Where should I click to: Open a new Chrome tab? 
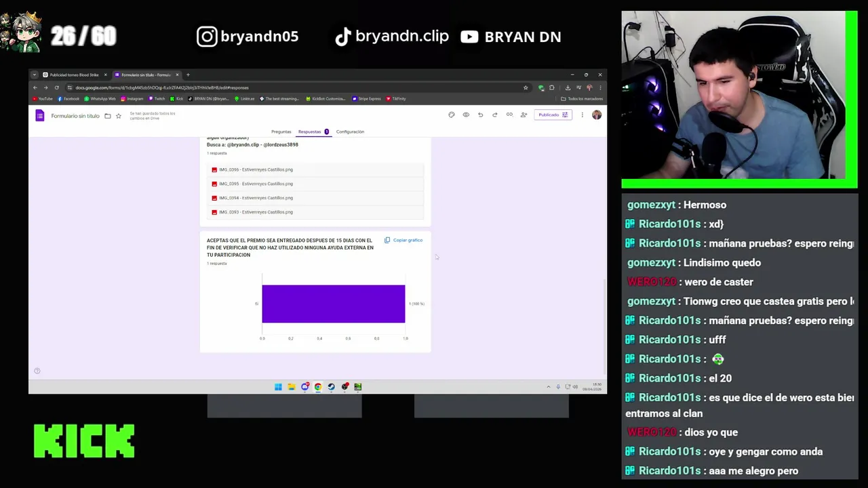click(x=188, y=75)
